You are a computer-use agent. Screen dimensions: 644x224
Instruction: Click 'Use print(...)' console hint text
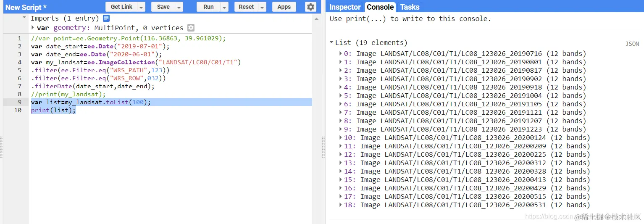410,18
